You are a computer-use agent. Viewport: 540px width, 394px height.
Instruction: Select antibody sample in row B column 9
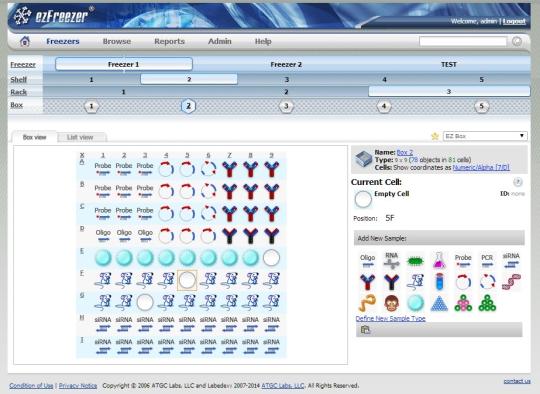[x=271, y=191]
